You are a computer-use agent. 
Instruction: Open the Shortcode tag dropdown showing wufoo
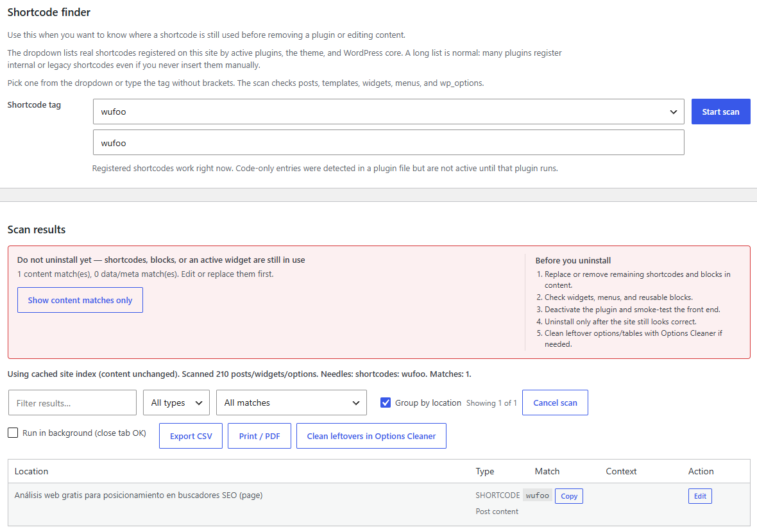click(388, 112)
